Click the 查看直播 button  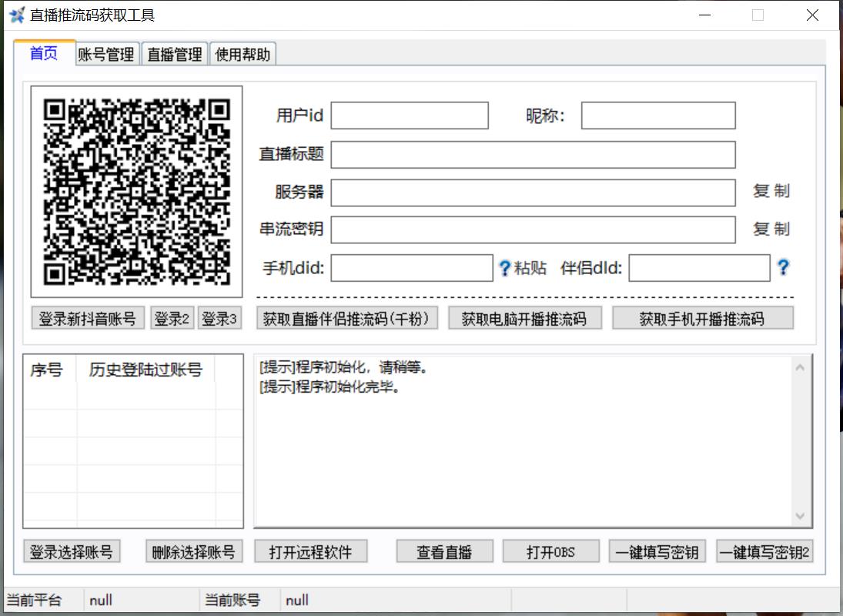[445, 551]
